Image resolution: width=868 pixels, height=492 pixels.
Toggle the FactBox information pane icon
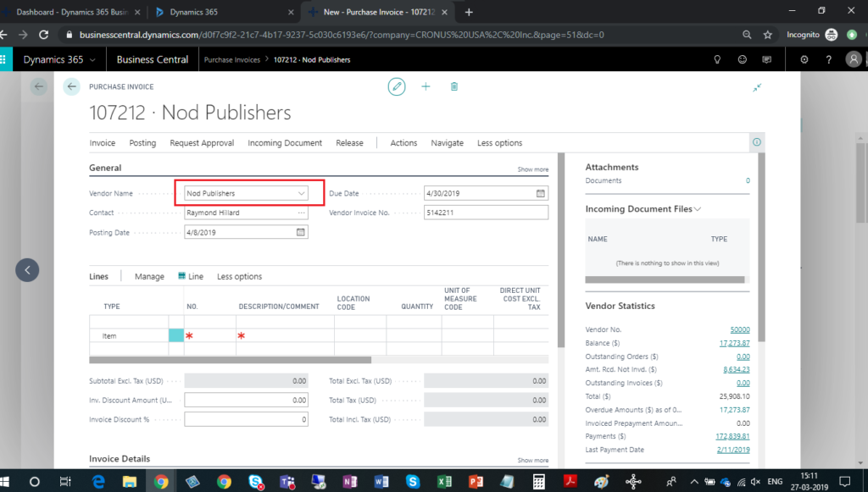(x=757, y=142)
